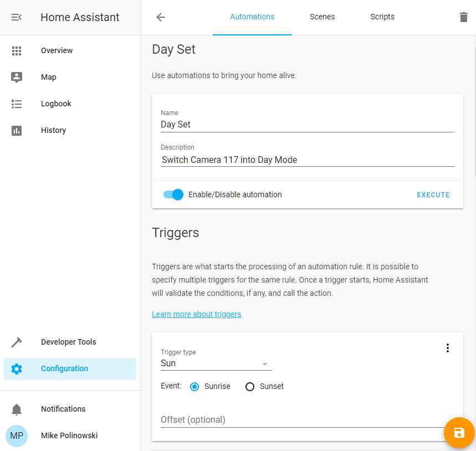Open the Logbook icon

[x=17, y=104]
